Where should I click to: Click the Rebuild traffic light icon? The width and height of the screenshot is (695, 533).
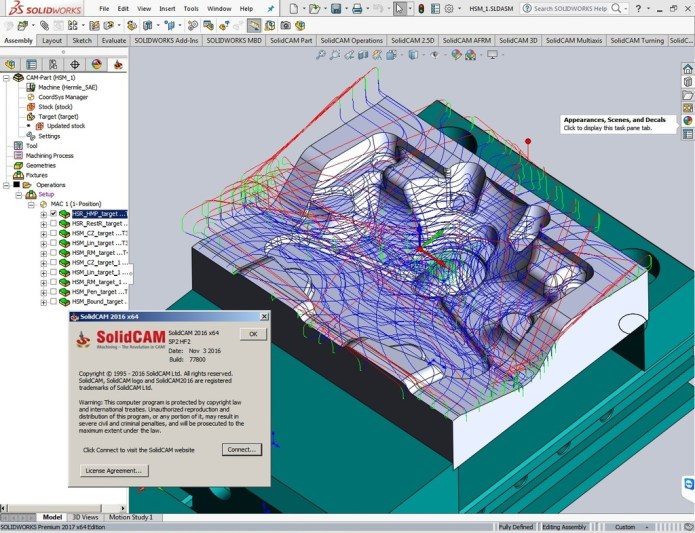420,8
